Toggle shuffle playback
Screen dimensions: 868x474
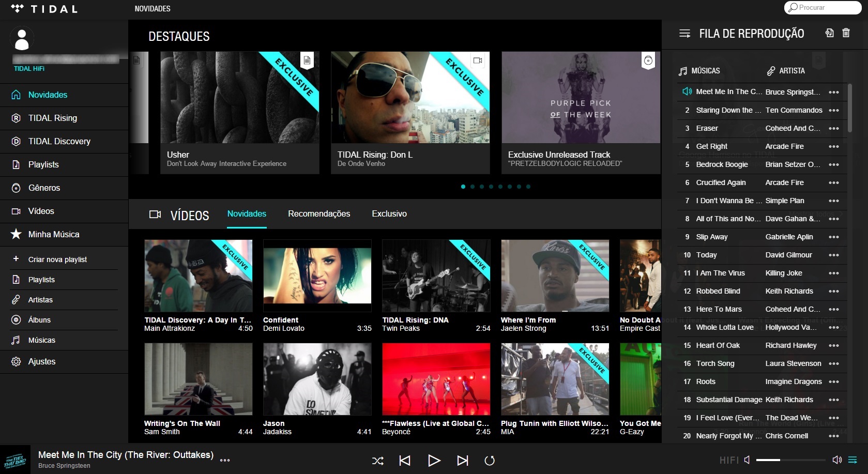(378, 461)
